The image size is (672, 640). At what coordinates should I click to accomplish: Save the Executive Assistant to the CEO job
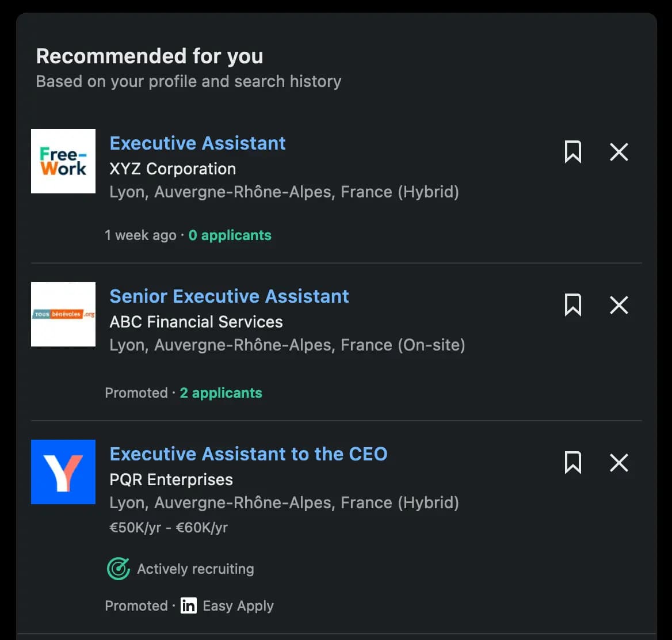[x=573, y=462]
